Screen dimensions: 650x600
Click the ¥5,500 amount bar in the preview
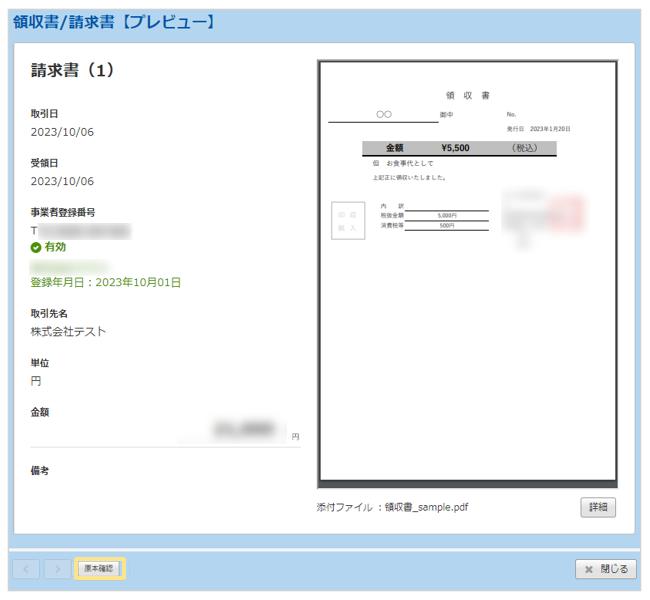458,148
